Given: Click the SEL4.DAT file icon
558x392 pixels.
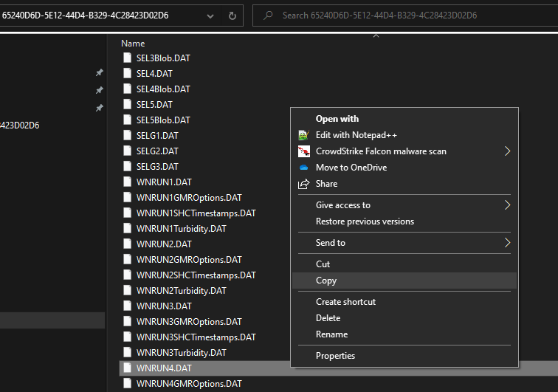Looking at the screenshot, I should click(x=127, y=73).
